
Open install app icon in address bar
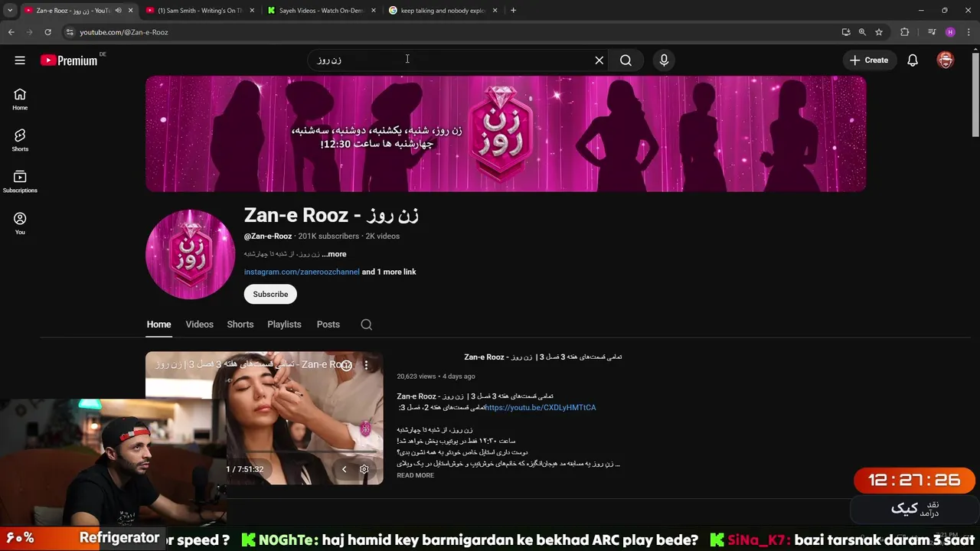pyautogui.click(x=845, y=32)
